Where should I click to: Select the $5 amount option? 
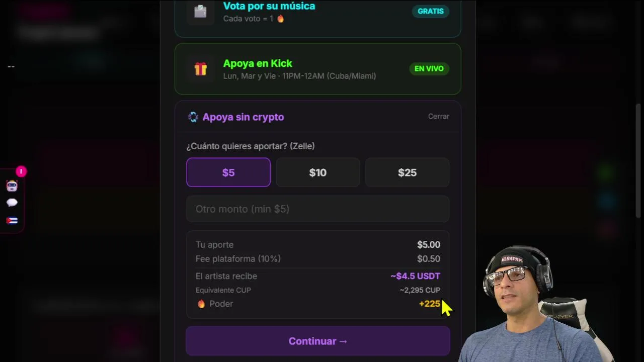tap(228, 172)
